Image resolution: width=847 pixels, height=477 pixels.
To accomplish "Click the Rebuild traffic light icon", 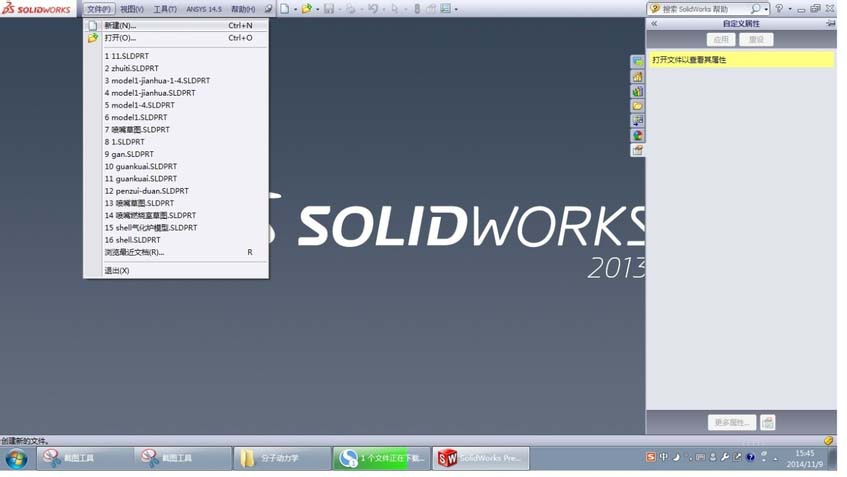I will (417, 9).
